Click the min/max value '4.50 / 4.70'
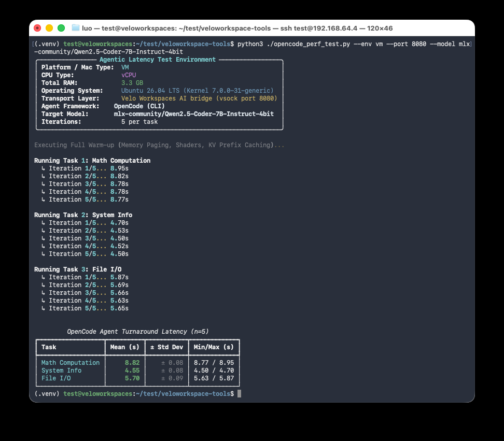Viewport: 504px width, 441px height. coord(214,371)
